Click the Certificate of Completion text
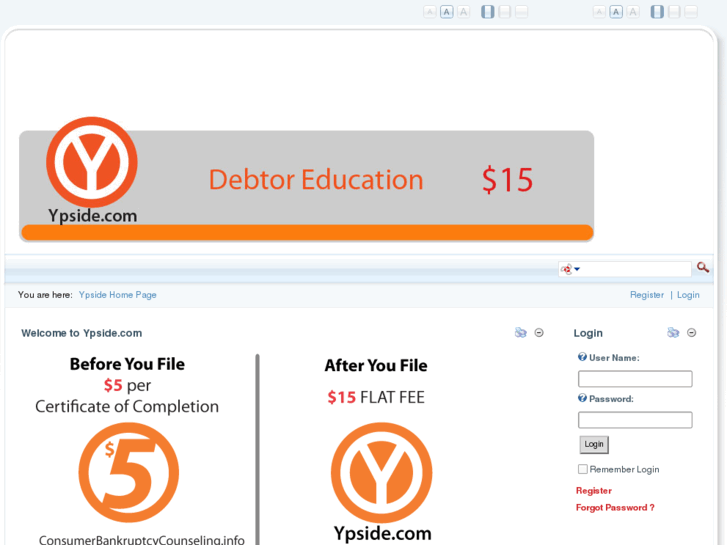The width and height of the screenshot is (727, 545). pos(127,406)
